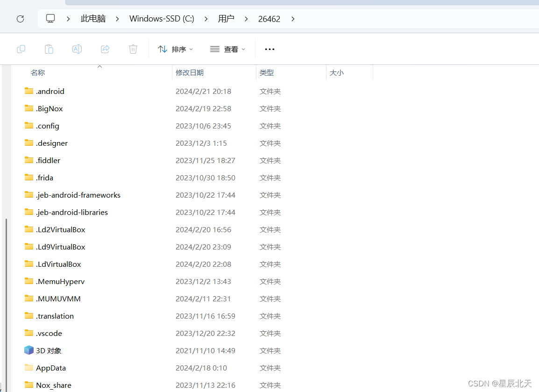
Task: Go to Windows-SSD (C:) breadcrumb
Action: pos(162,19)
